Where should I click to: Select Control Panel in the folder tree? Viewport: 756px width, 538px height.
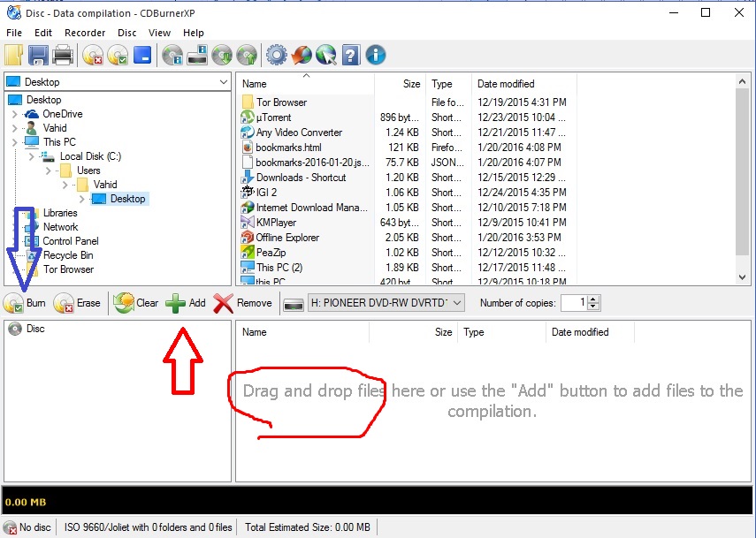[x=71, y=241]
